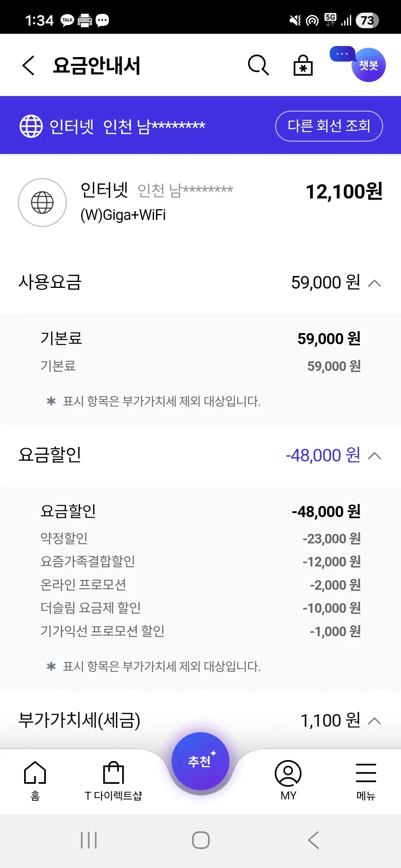This screenshot has height=868, width=401.
Task: Open the shopping bag icon in header
Action: [303, 65]
